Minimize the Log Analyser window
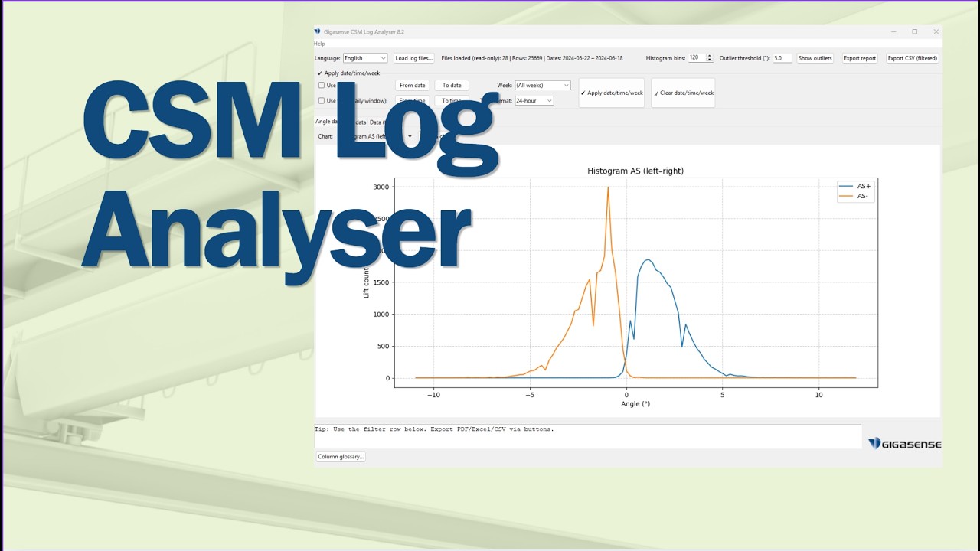 click(893, 31)
